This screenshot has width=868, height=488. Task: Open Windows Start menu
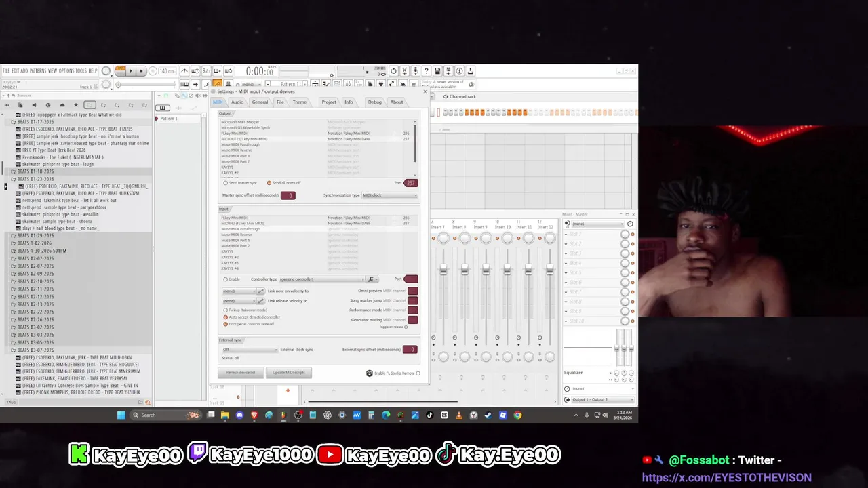pyautogui.click(x=121, y=415)
